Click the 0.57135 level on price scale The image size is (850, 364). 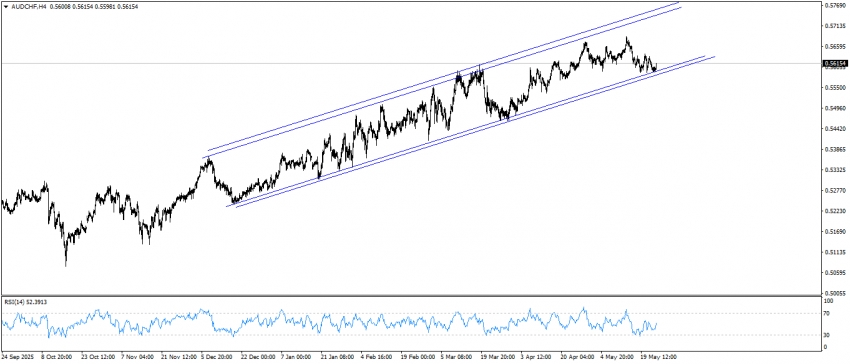(836, 25)
